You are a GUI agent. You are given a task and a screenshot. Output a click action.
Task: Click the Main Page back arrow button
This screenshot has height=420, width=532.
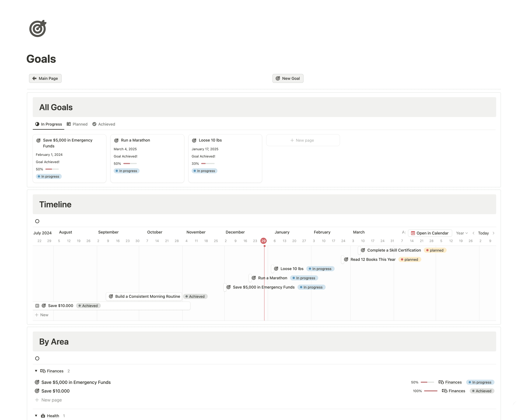point(45,78)
